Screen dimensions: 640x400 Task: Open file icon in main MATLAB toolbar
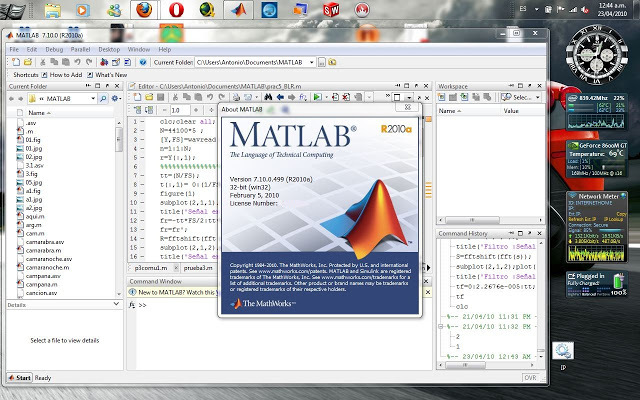coord(27,62)
